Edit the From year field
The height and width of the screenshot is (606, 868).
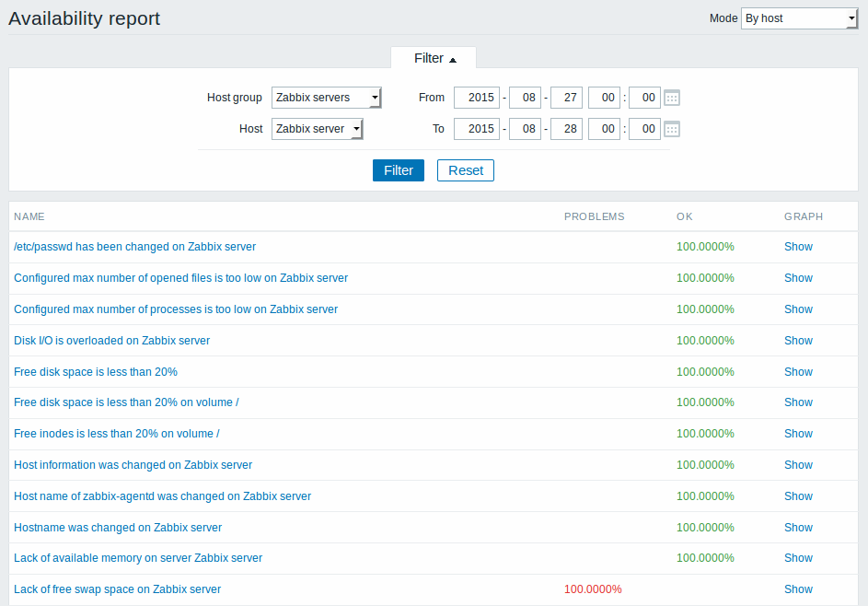pyautogui.click(x=477, y=98)
